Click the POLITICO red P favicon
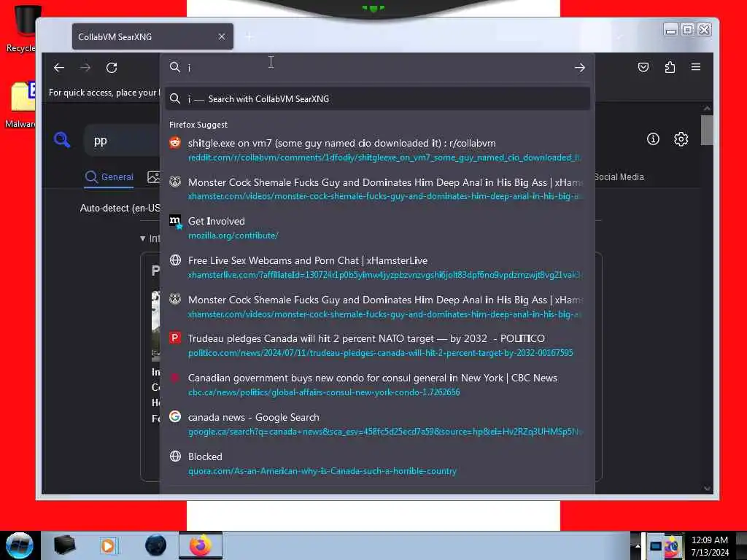 tap(175, 338)
